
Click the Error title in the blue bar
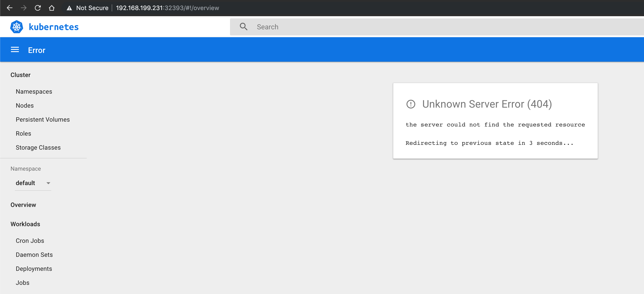[x=37, y=50]
